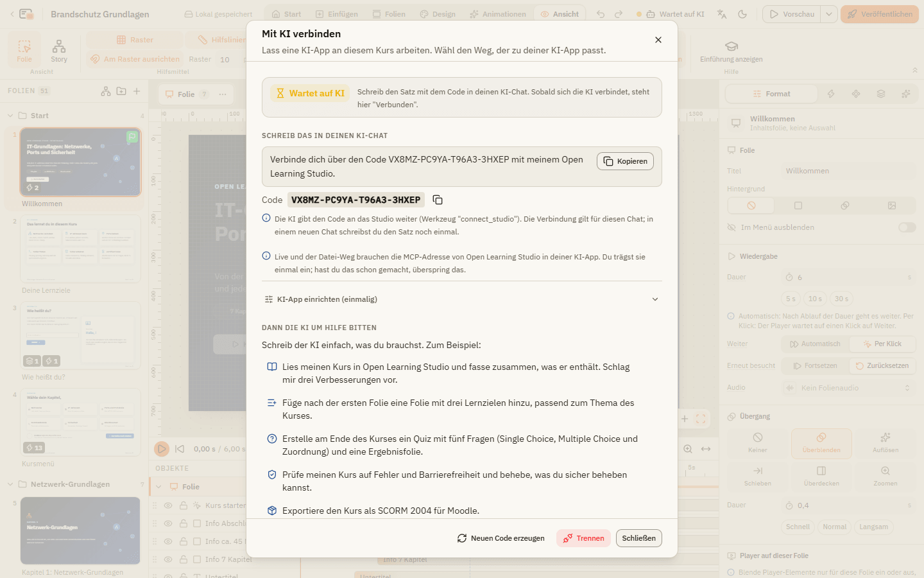The width and height of the screenshot is (924, 578).
Task: Switch to Story view in the ribbon
Action: pyautogui.click(x=59, y=51)
